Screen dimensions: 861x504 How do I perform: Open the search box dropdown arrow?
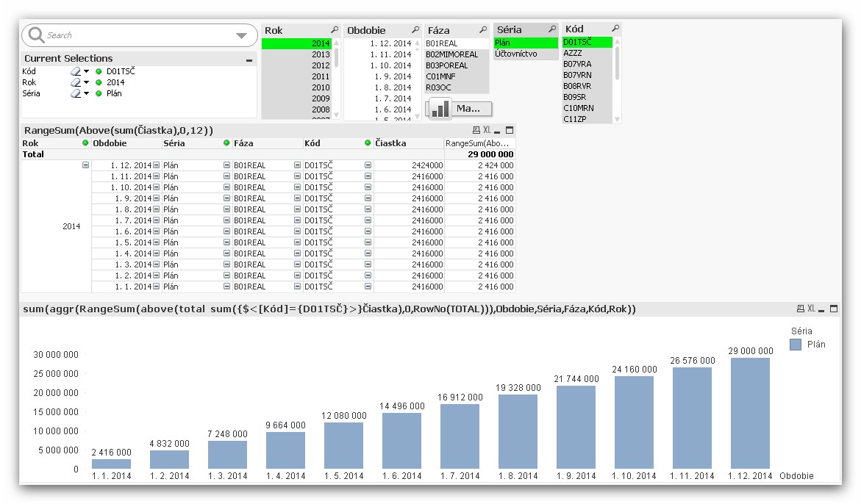point(241,35)
